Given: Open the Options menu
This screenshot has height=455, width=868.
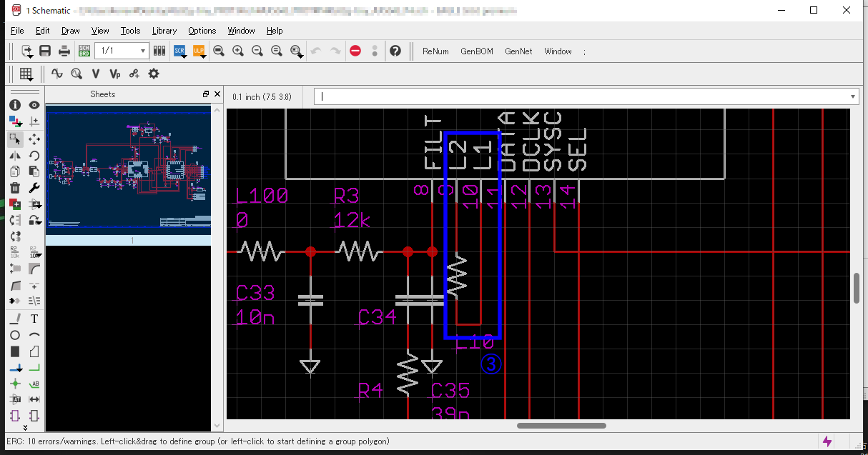Looking at the screenshot, I should pos(202,31).
